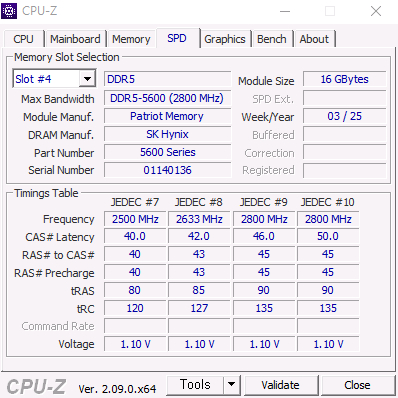Select the 5600 Series part number
Viewport: 398px width, 398px height.
click(167, 152)
